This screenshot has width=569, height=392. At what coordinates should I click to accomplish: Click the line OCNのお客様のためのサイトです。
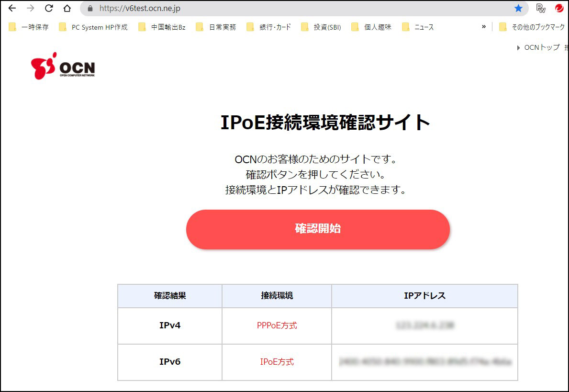pyautogui.click(x=316, y=159)
